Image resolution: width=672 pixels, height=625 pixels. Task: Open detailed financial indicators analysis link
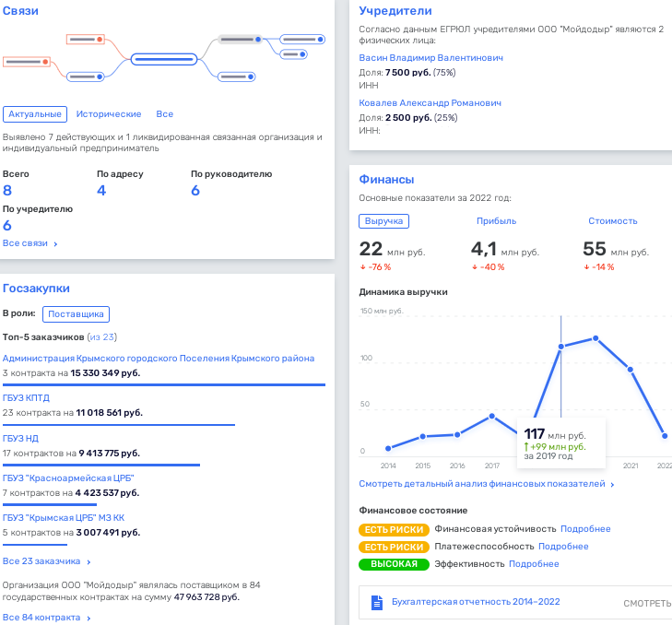[x=482, y=484]
